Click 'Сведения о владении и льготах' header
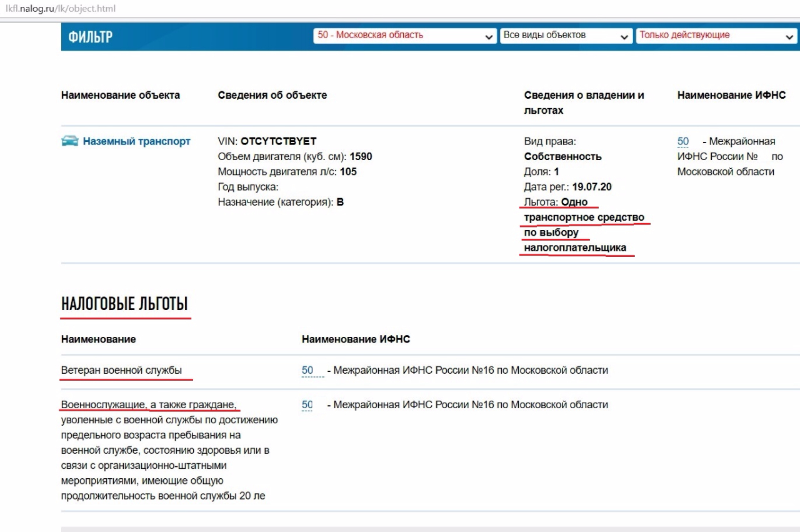Viewport: 800px width, 532px height. tap(584, 103)
